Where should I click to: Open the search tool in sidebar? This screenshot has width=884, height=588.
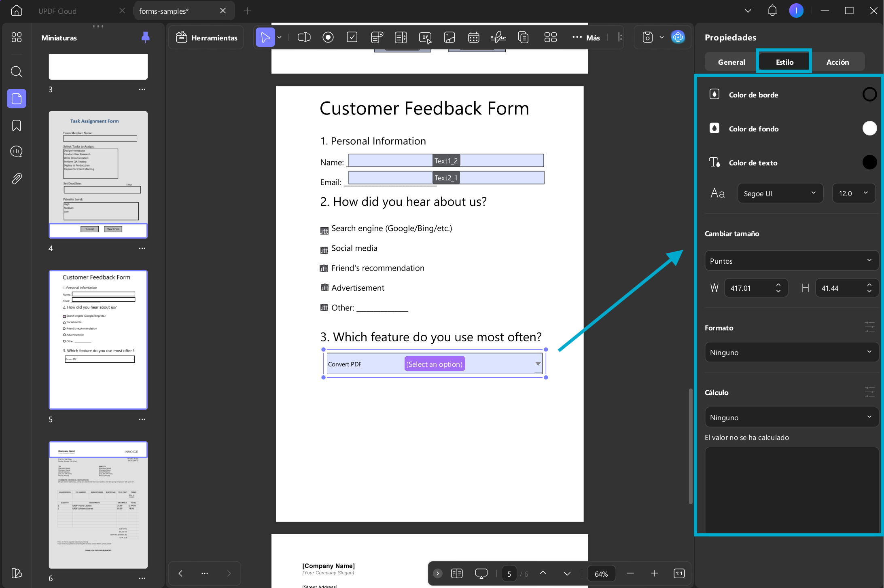[x=17, y=72]
